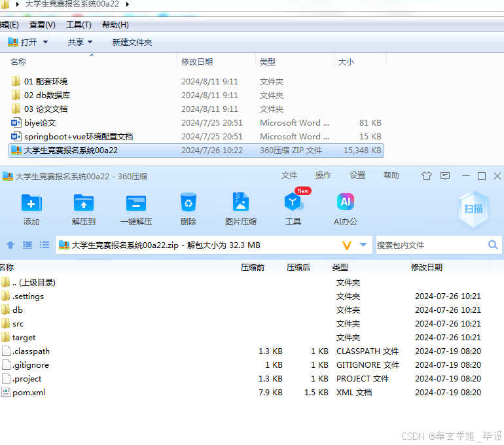Expand the breadcrumb arrow after 大学生竞赛报名系统00a22

(x=128, y=4)
